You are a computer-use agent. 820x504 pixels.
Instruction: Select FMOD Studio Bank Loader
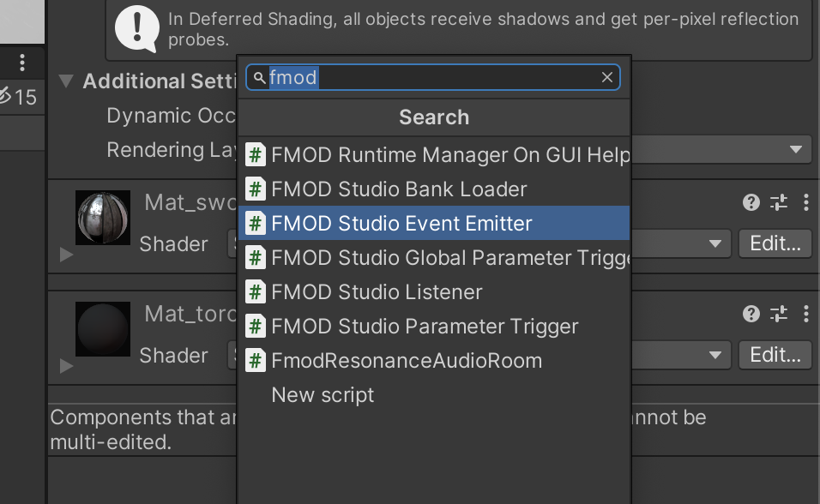pos(434,189)
